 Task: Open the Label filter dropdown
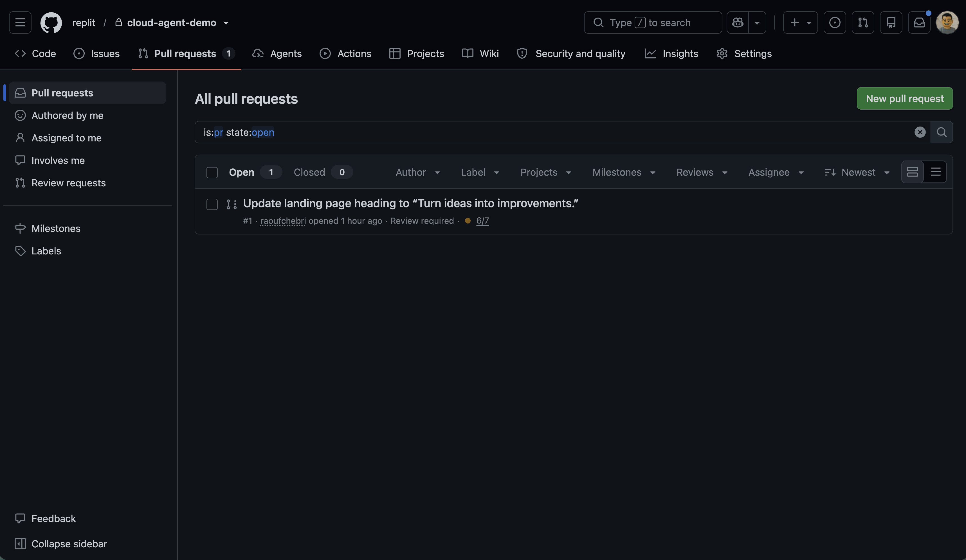[x=480, y=172]
